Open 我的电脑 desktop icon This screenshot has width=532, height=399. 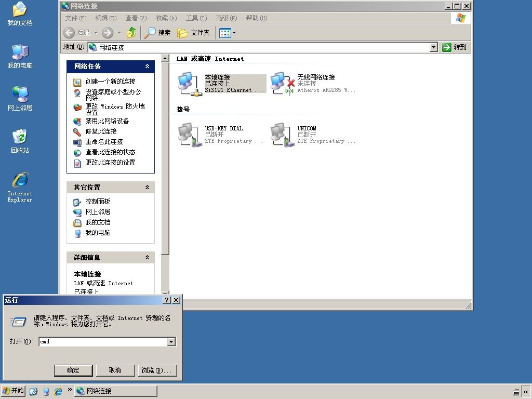click(20, 56)
